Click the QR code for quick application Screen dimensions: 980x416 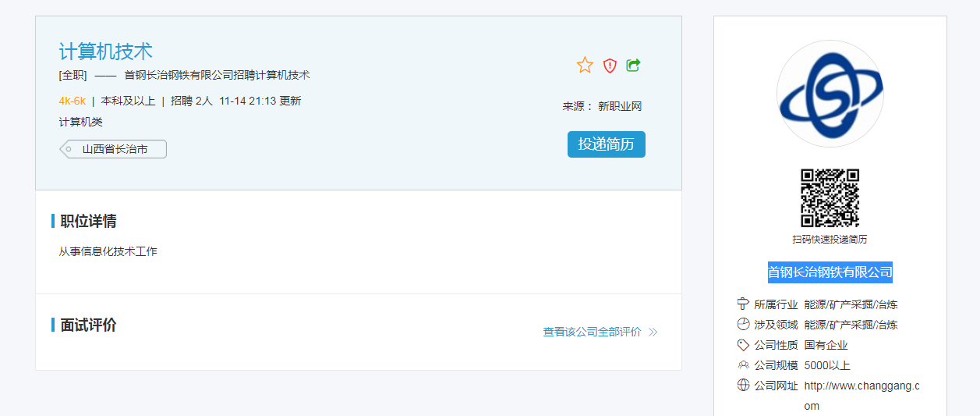(830, 197)
